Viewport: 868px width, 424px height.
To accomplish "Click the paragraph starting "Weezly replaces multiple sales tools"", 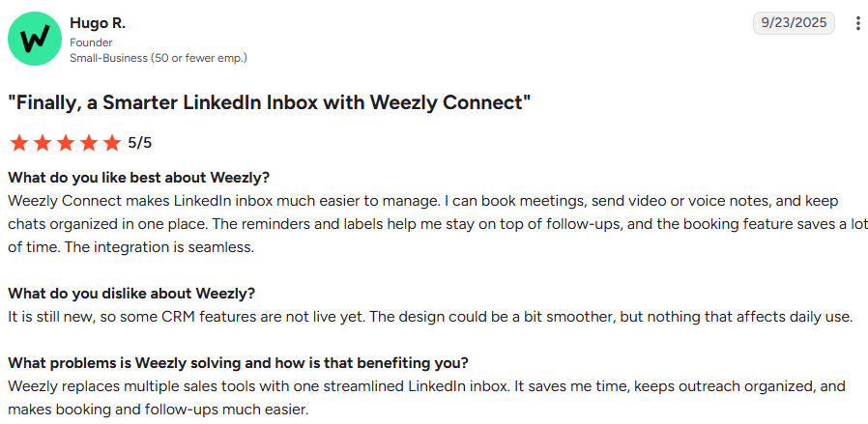I will click(x=426, y=398).
